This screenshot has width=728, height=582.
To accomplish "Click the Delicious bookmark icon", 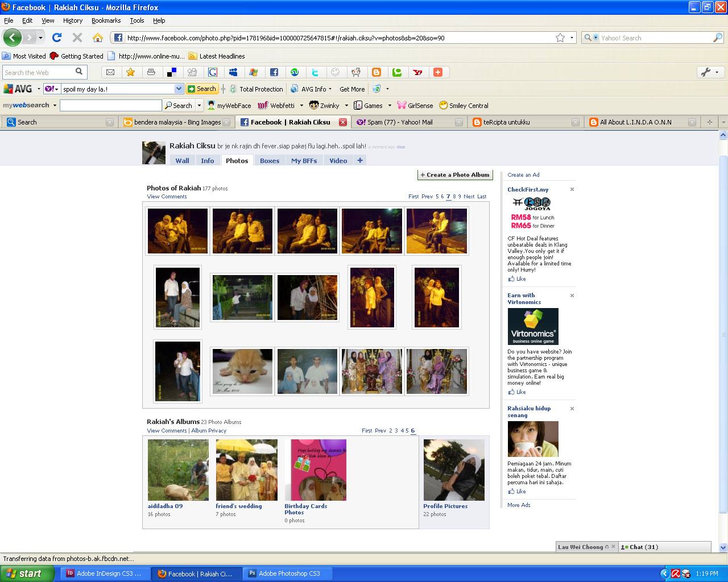I will tap(172, 72).
